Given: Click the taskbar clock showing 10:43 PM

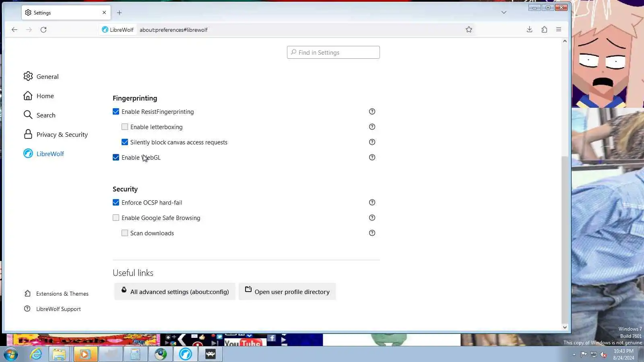Looking at the screenshot, I should (623, 354).
